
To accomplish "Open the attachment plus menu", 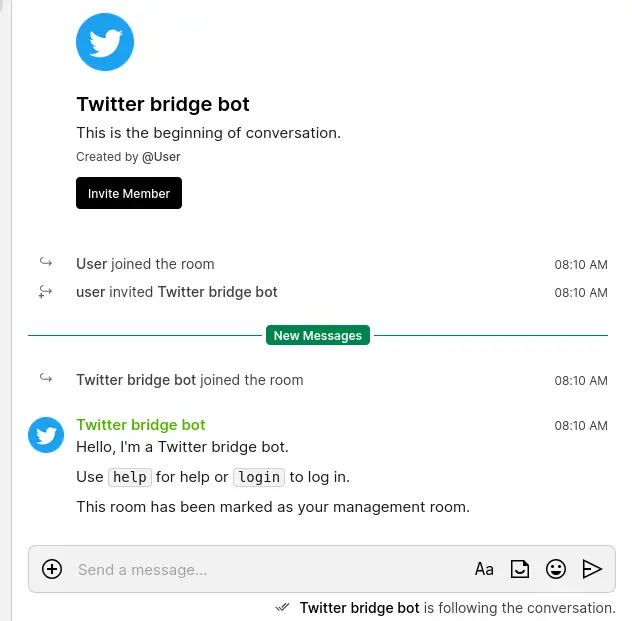I will pos(52,569).
